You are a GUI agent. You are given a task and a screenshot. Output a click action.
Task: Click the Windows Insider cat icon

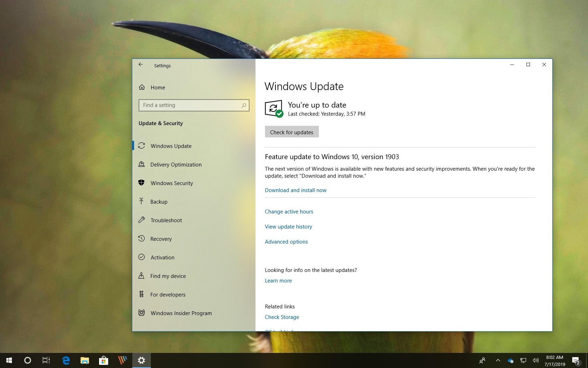coord(141,313)
